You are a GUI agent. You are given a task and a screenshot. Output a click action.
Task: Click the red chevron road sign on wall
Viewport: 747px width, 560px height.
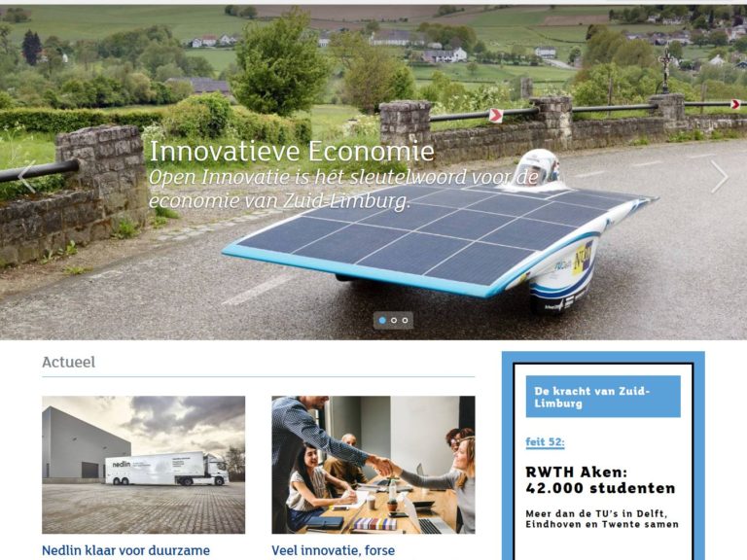tap(496, 116)
